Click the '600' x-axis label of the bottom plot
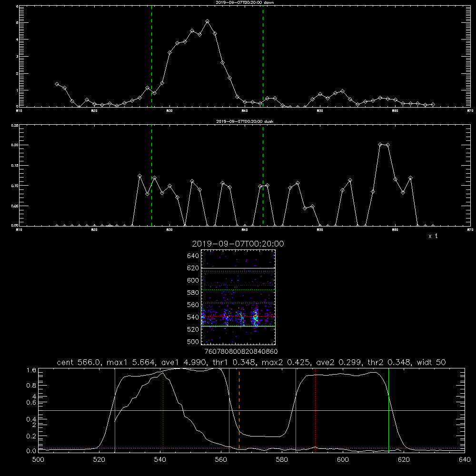 click(x=343, y=460)
